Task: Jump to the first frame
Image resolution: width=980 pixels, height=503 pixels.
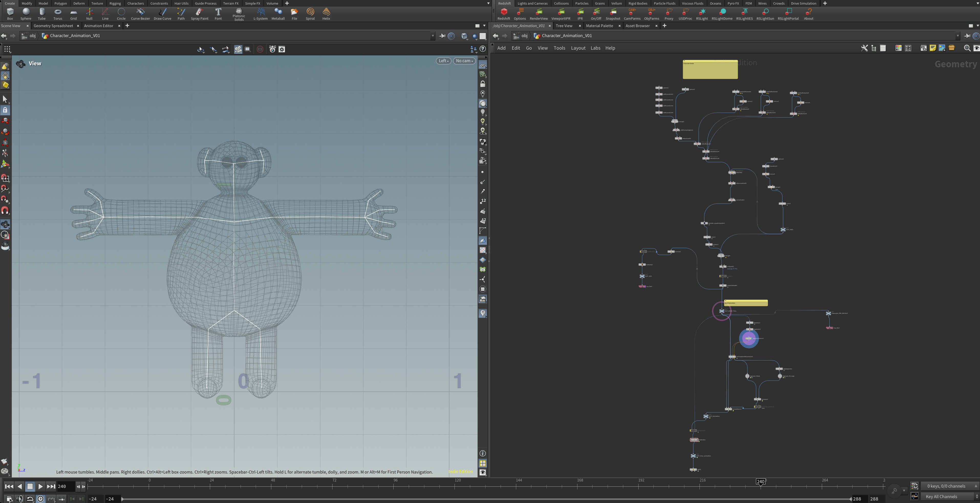Action: coord(9,486)
